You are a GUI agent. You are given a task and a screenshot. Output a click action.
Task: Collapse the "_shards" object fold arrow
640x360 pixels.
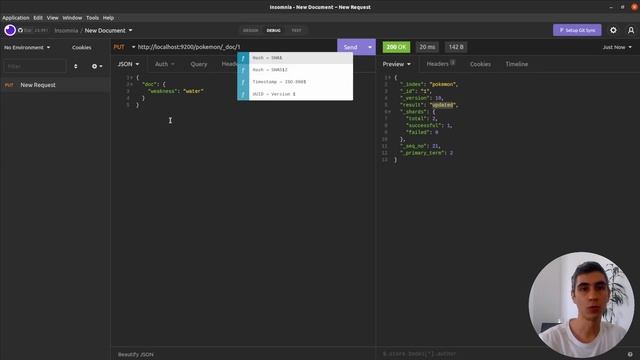(x=390, y=112)
